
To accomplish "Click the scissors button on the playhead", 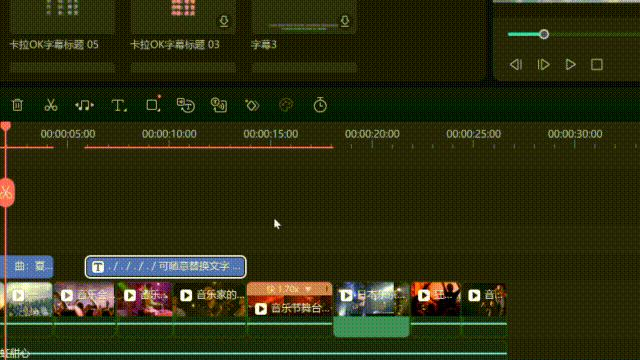I will point(7,192).
